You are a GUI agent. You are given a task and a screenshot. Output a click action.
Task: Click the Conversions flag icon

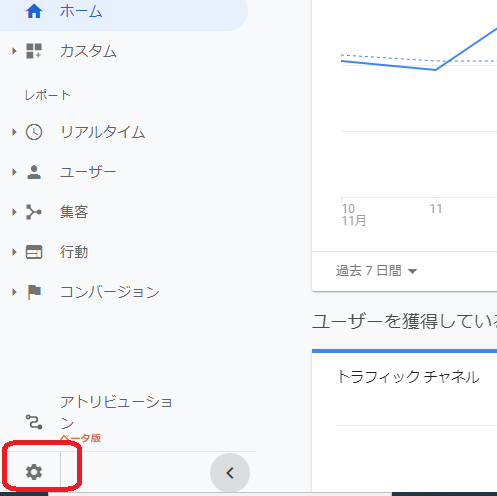34,292
